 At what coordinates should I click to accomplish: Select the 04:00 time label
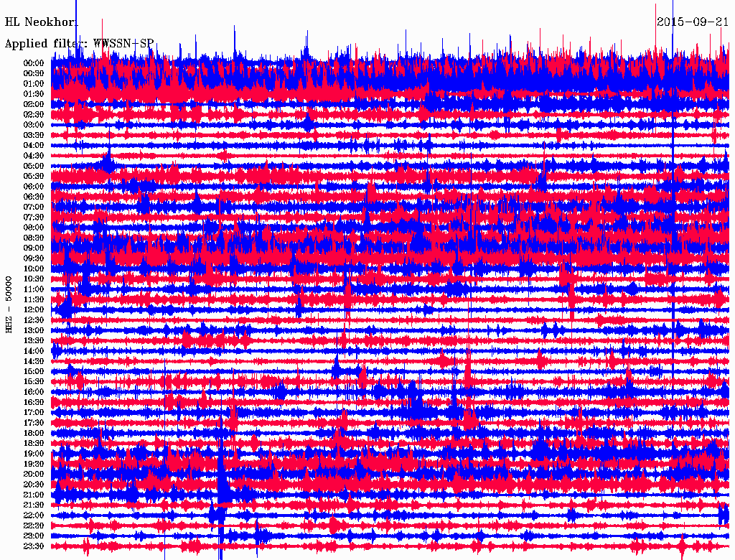pos(34,146)
